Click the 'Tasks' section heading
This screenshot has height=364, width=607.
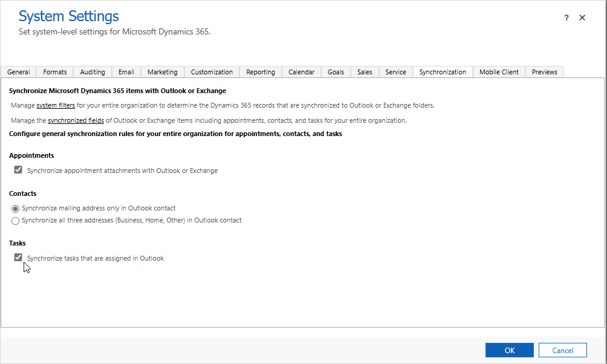(18, 243)
